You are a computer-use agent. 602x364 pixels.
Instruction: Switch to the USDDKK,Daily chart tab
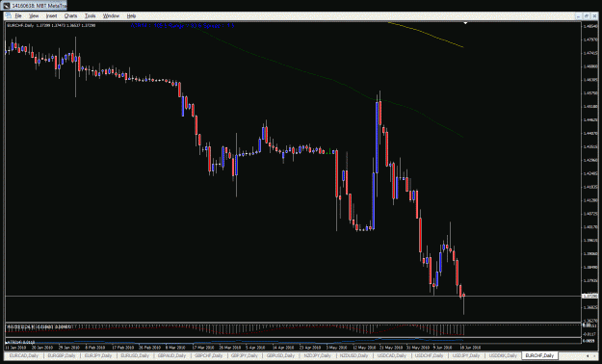click(502, 355)
